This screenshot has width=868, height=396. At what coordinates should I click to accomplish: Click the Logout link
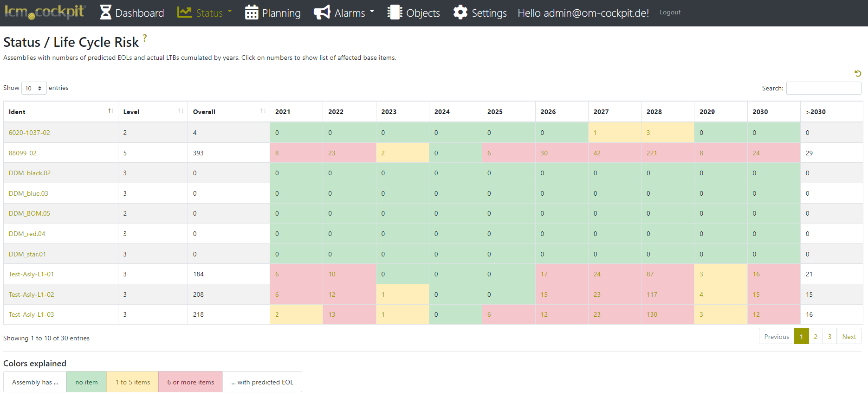pyautogui.click(x=670, y=13)
